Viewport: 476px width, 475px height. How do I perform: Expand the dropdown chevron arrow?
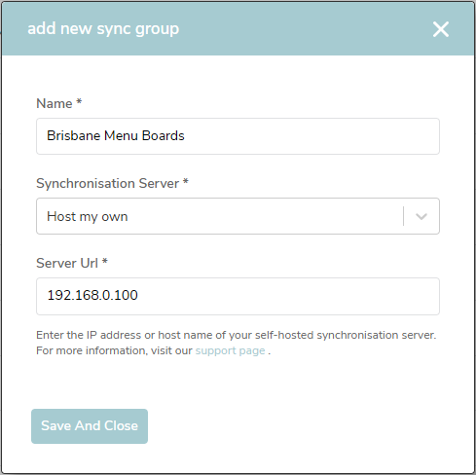click(x=421, y=216)
